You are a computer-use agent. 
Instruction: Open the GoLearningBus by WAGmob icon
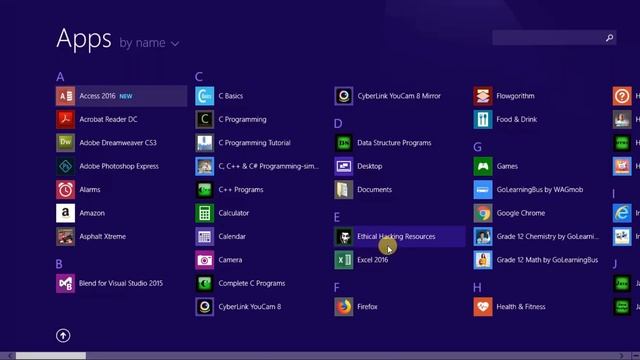click(x=483, y=189)
